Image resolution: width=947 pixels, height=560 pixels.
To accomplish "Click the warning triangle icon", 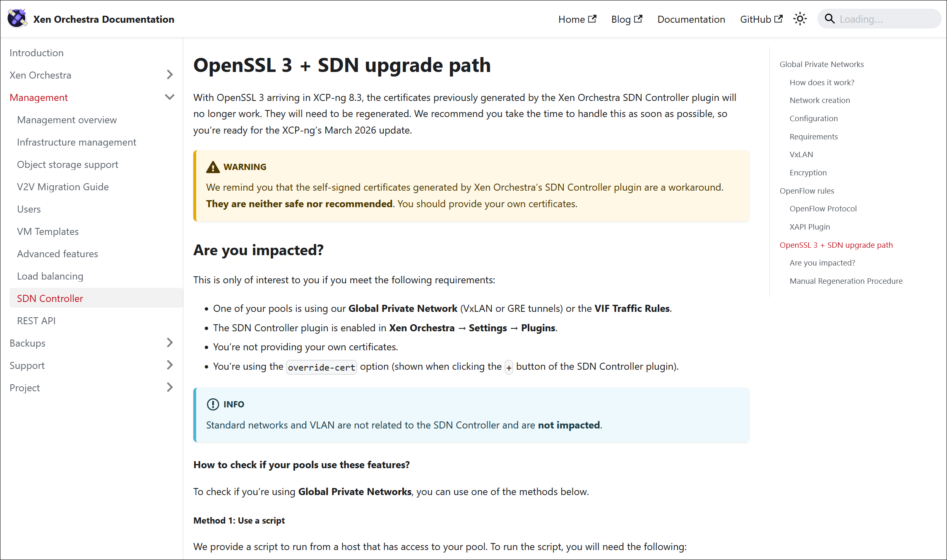I will pyautogui.click(x=213, y=167).
